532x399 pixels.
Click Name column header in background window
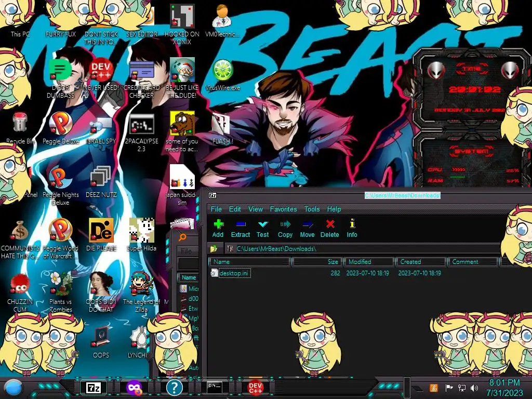pos(189,277)
